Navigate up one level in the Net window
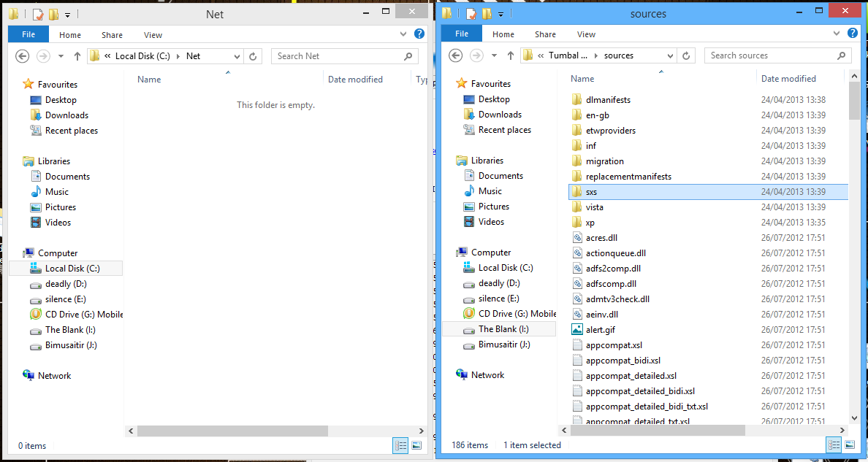 click(x=77, y=55)
